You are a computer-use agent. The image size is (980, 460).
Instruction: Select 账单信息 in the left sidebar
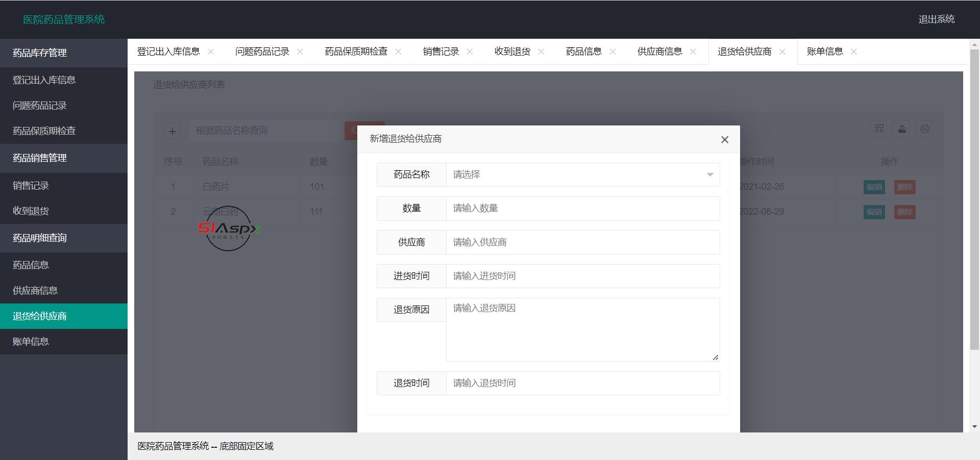click(30, 341)
